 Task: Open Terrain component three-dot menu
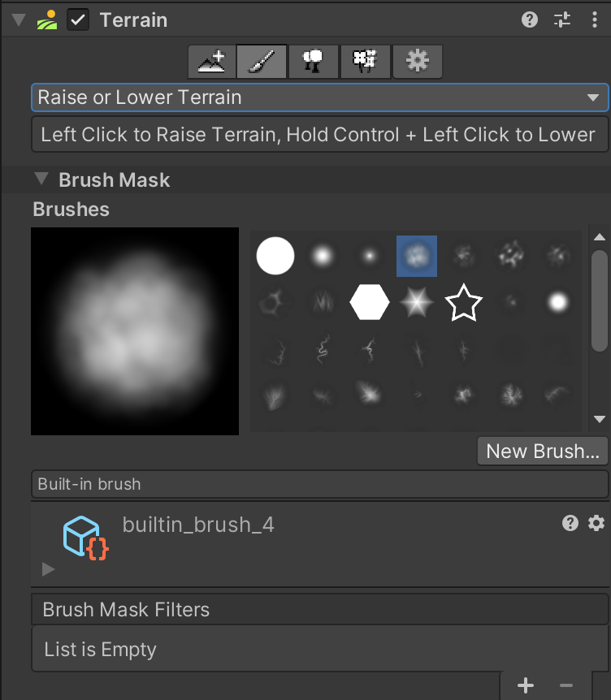[595, 19]
